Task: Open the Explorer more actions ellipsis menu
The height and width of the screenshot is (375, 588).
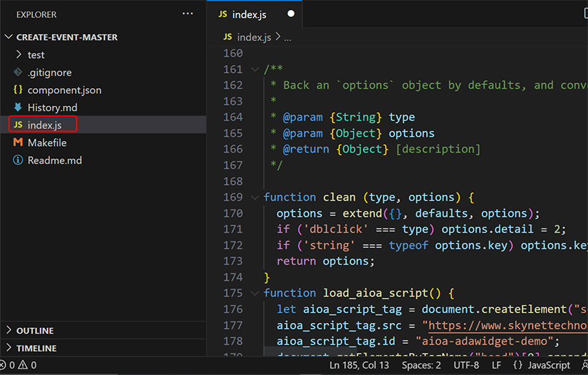Action: 188,14
